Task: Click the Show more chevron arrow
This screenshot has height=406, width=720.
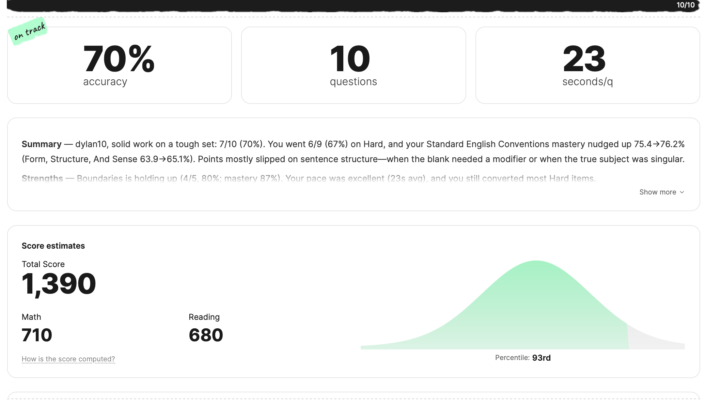Action: point(682,192)
